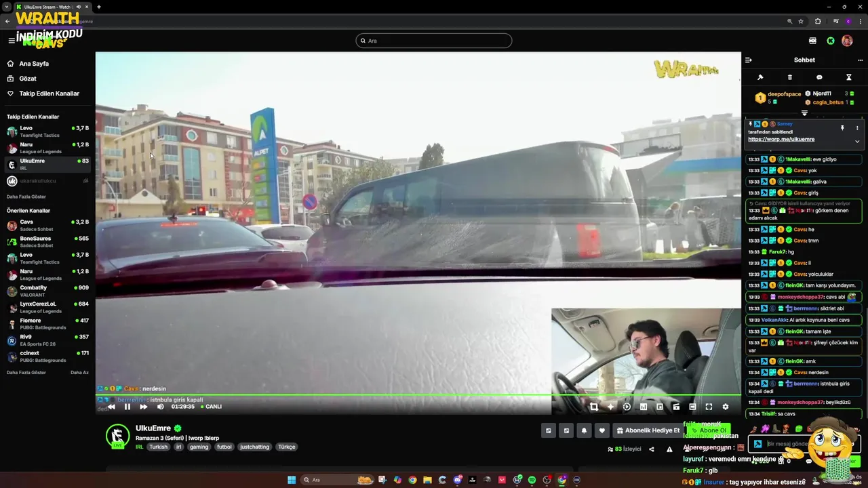
Task: Pause the live stream video
Action: click(127, 407)
